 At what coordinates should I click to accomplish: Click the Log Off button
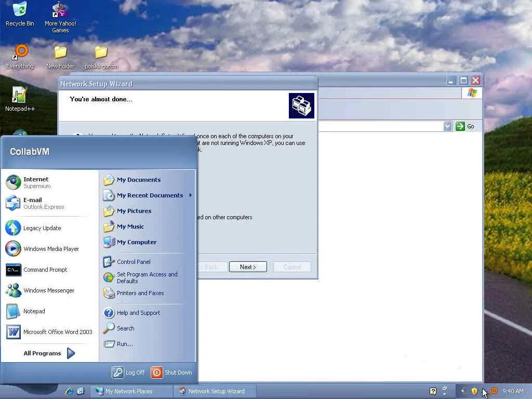click(x=128, y=373)
